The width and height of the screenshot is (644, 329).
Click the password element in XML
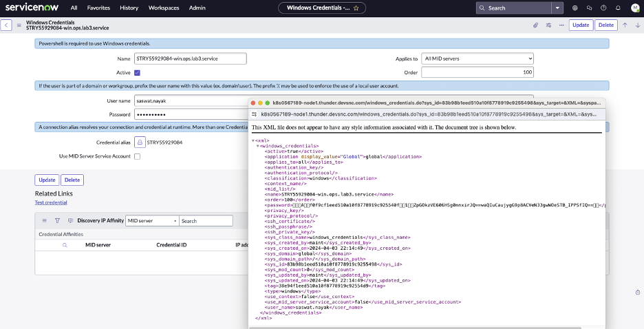pos(435,205)
